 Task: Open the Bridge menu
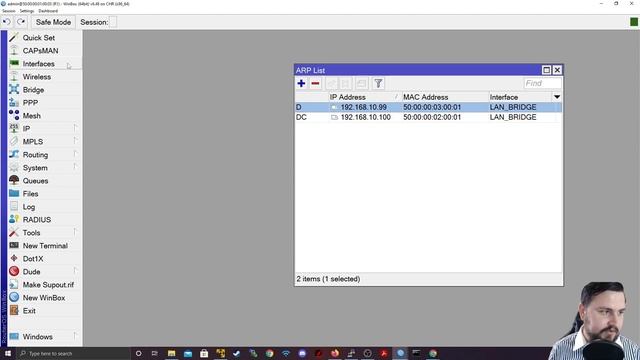pyautogui.click(x=33, y=90)
